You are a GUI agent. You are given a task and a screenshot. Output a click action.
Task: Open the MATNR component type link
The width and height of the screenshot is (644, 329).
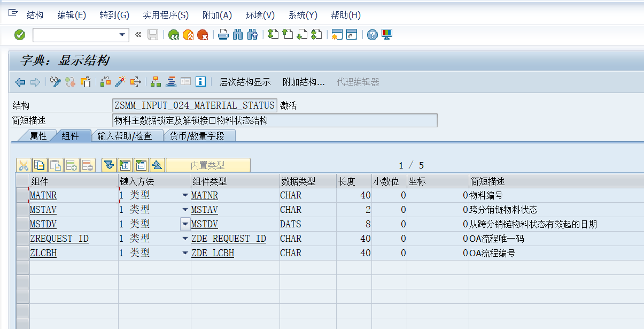[205, 195]
